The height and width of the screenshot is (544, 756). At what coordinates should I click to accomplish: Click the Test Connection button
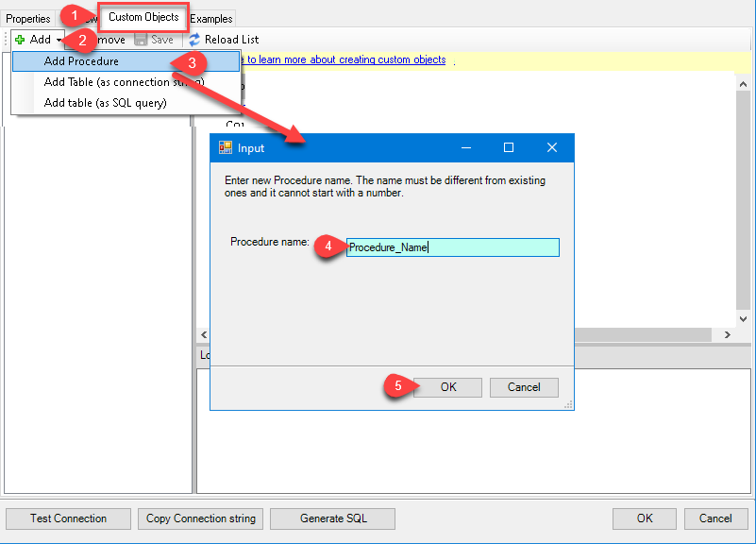point(69,518)
